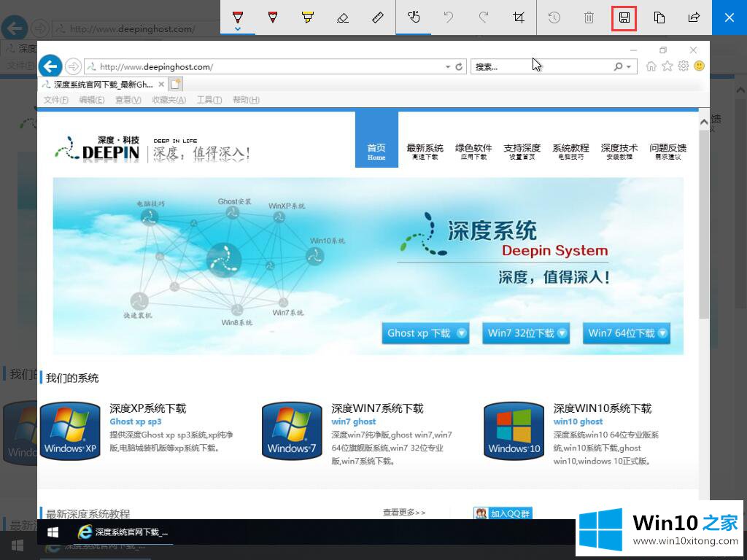Click the Windows 10 system thumbnail
Image resolution: width=747 pixels, height=560 pixels.
click(514, 431)
